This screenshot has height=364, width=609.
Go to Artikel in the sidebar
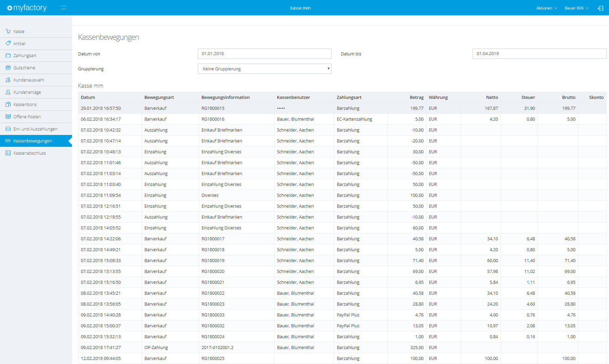[36, 44]
